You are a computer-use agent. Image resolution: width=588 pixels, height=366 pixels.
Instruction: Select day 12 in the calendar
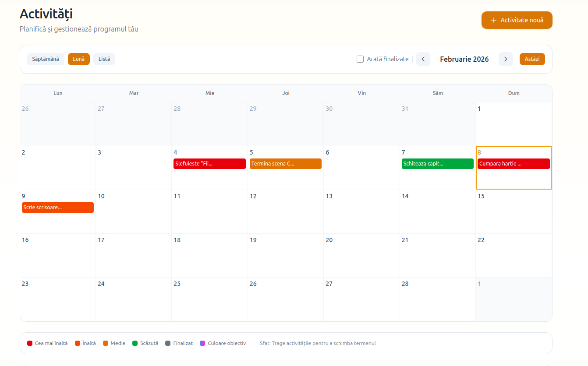click(x=286, y=212)
